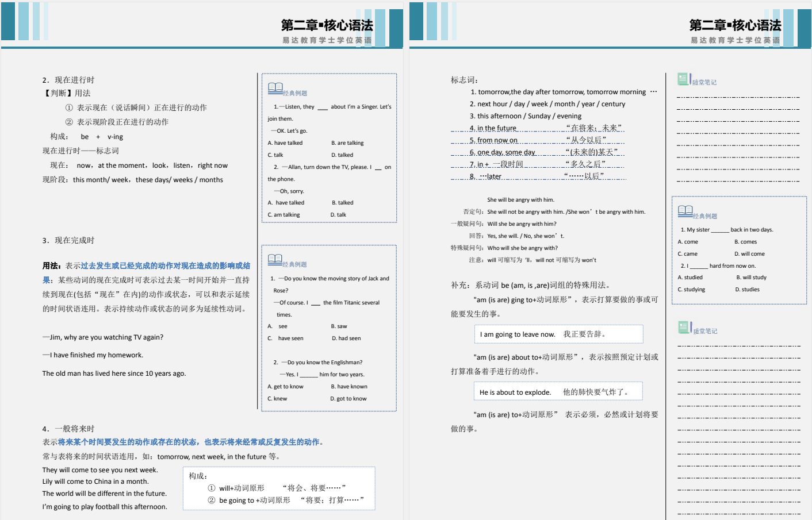
Task: Click the sentence 'Jim, why are you watching TV again?'
Action: pyautogui.click(x=103, y=337)
